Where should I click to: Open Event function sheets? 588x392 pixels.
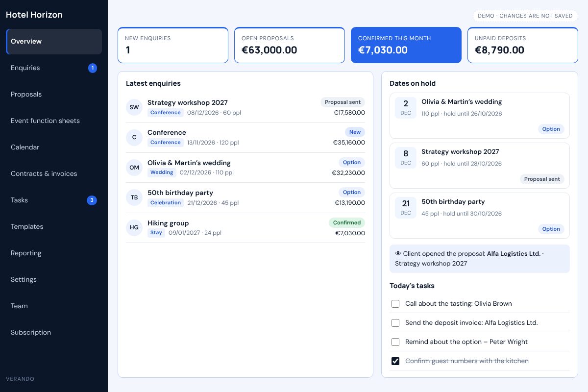pyautogui.click(x=54, y=121)
